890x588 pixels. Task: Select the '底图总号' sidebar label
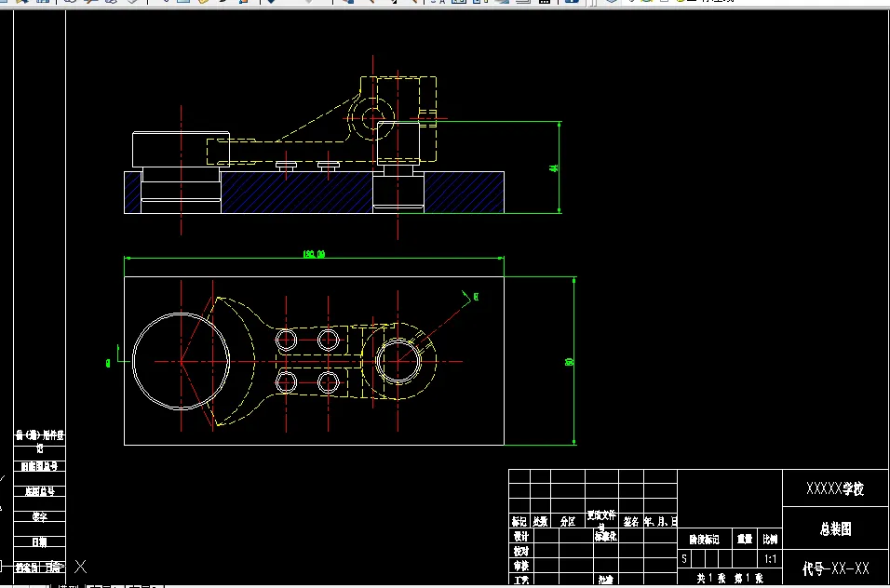pyautogui.click(x=39, y=491)
